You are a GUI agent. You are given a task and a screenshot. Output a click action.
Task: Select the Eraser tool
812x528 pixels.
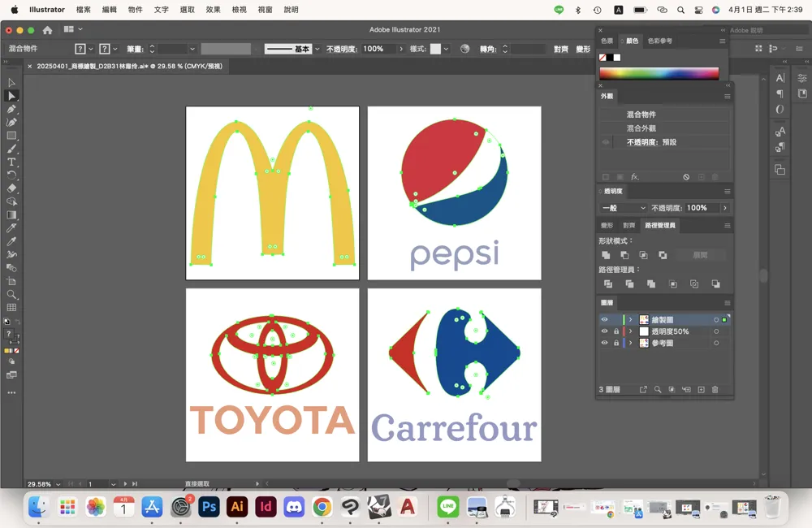tap(11, 188)
